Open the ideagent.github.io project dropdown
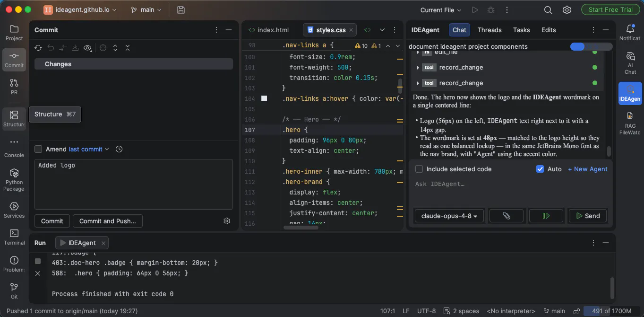This screenshot has width=644, height=317. [x=80, y=9]
